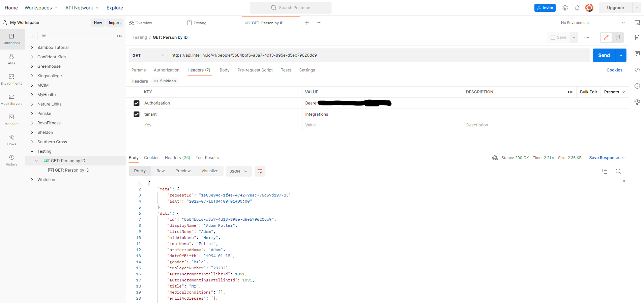Screen dimensions: 644x303
Task: Focus the Search Postman box
Action: click(x=291, y=8)
